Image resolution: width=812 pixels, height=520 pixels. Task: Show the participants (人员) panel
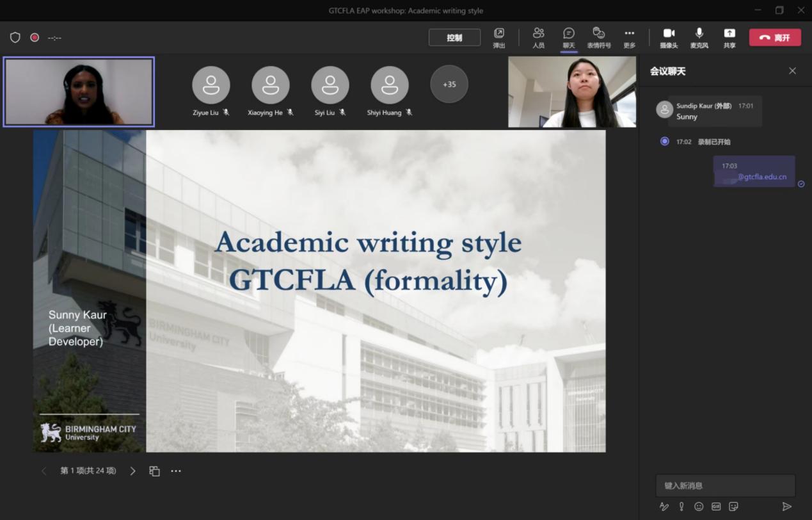coord(538,37)
